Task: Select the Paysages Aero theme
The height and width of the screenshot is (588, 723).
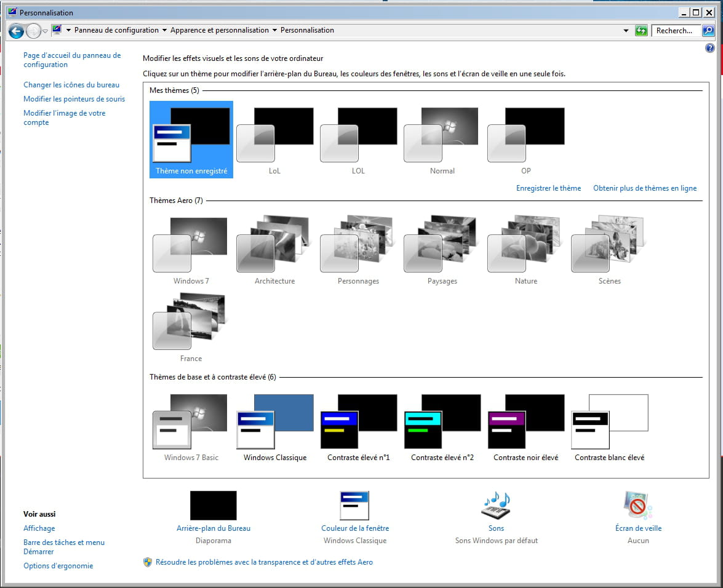Action: (442, 250)
